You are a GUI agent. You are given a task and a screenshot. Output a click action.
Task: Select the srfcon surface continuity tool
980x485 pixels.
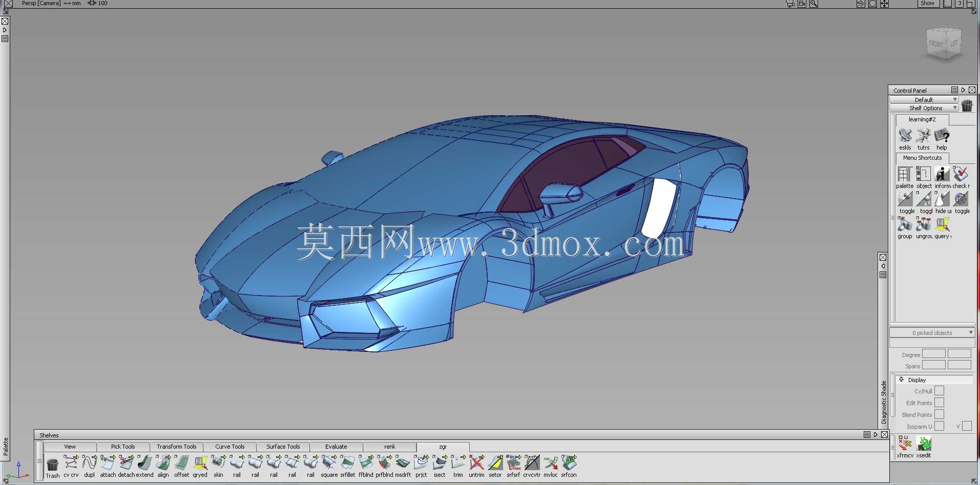(x=569, y=462)
